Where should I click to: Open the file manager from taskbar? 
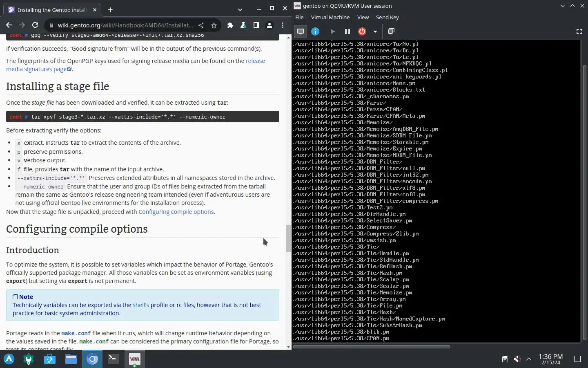71,359
